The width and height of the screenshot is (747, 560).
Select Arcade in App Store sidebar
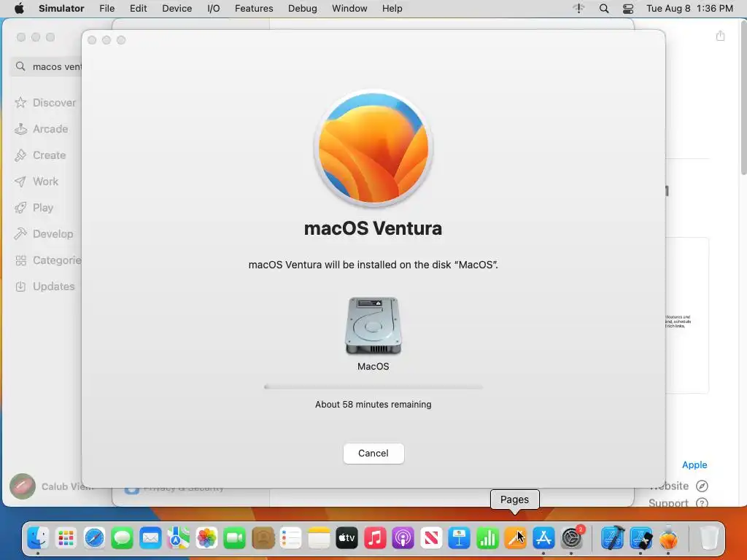point(42,129)
